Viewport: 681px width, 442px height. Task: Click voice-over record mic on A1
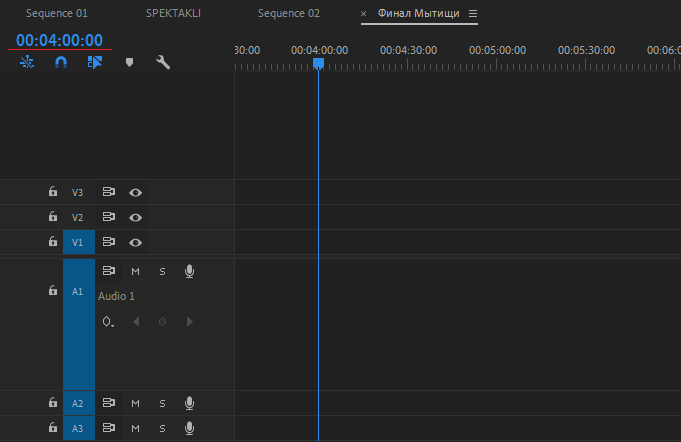coord(189,271)
